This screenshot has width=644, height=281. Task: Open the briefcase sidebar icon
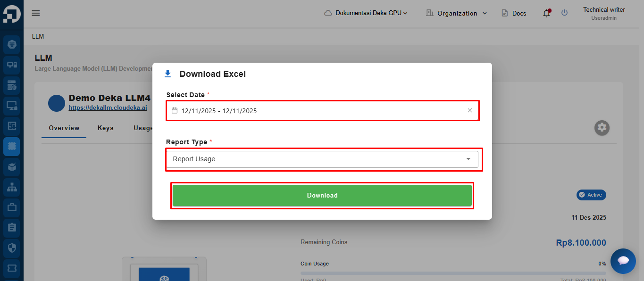[x=12, y=207]
